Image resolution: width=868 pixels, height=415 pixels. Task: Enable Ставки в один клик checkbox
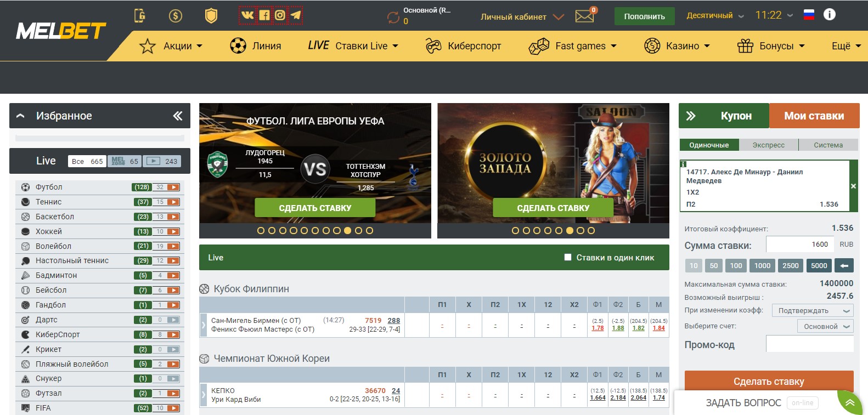click(568, 257)
